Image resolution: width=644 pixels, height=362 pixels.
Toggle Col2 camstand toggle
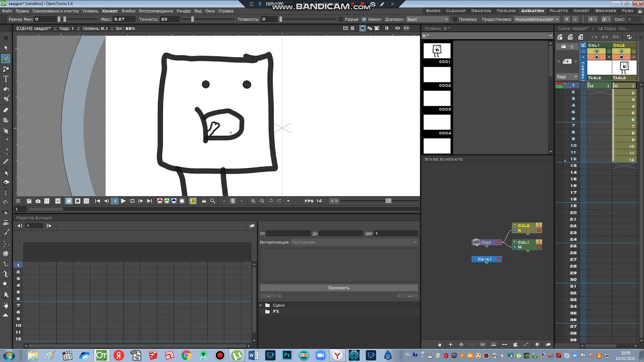(621, 57)
